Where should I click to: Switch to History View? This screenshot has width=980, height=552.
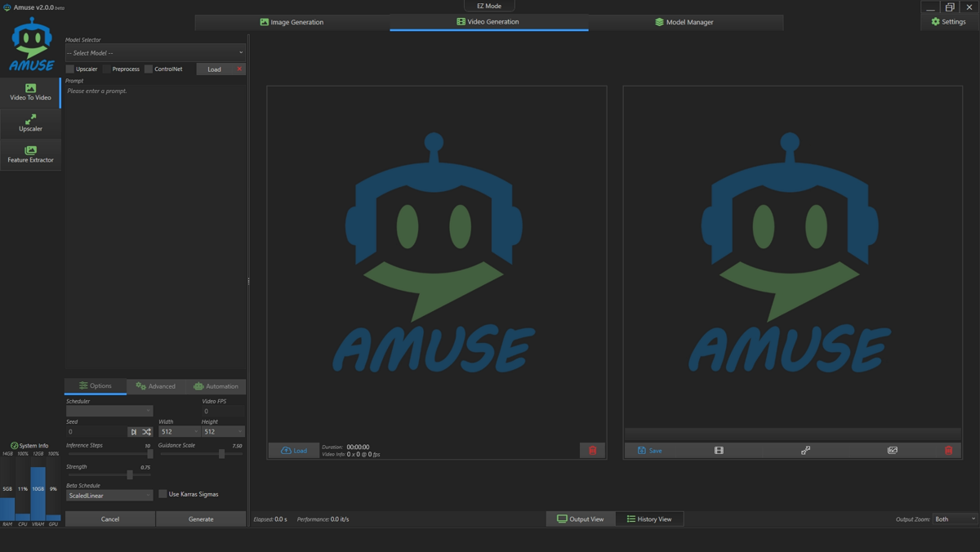click(x=649, y=519)
